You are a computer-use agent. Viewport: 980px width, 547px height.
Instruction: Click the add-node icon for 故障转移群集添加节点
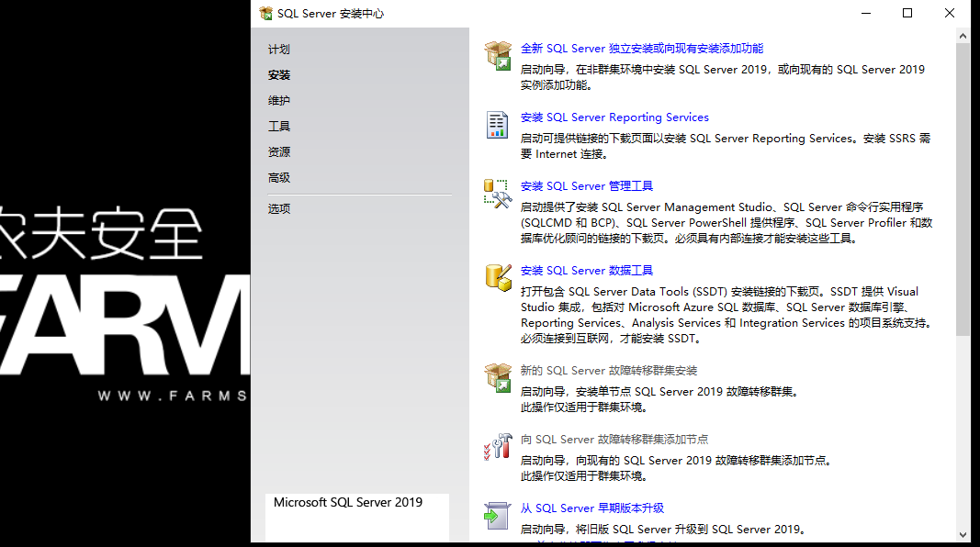click(x=497, y=448)
